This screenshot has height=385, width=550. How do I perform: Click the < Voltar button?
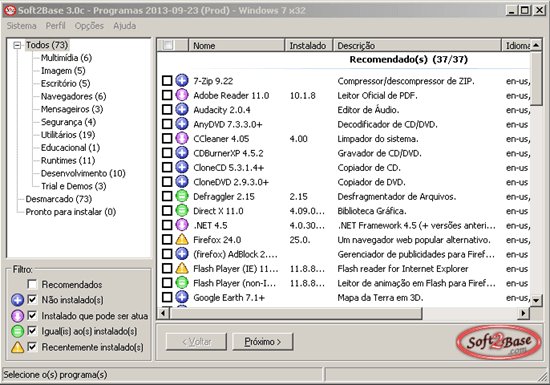(x=196, y=342)
